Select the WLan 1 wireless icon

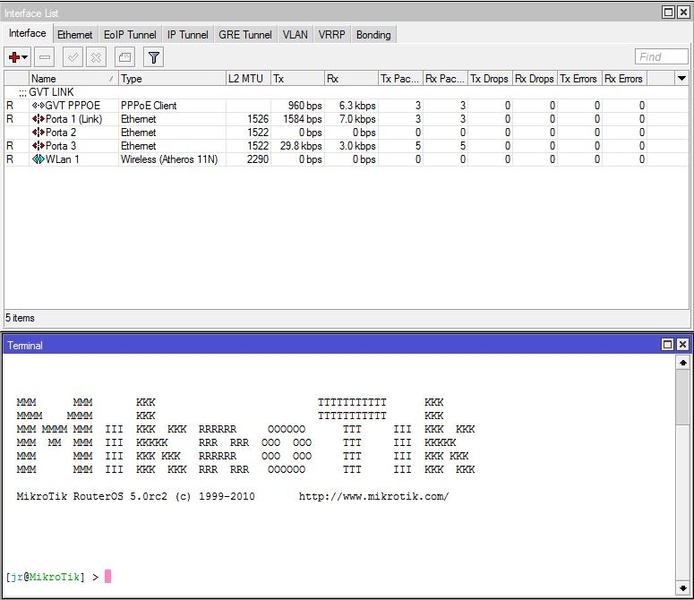(38, 159)
